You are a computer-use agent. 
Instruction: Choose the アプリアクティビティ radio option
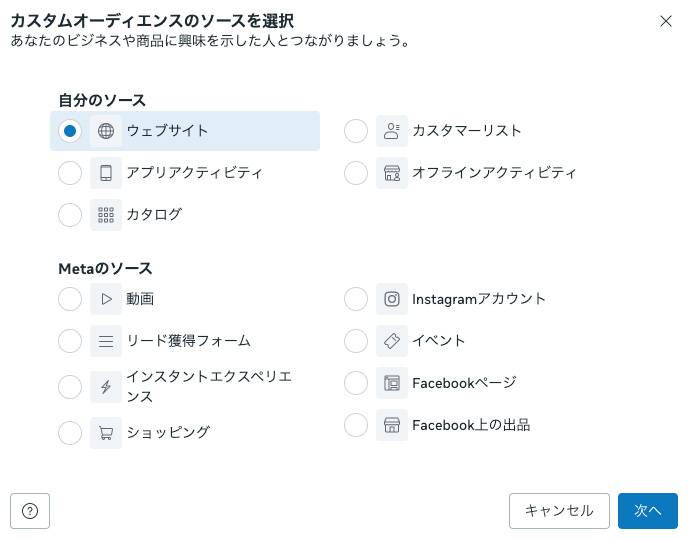tap(70, 173)
